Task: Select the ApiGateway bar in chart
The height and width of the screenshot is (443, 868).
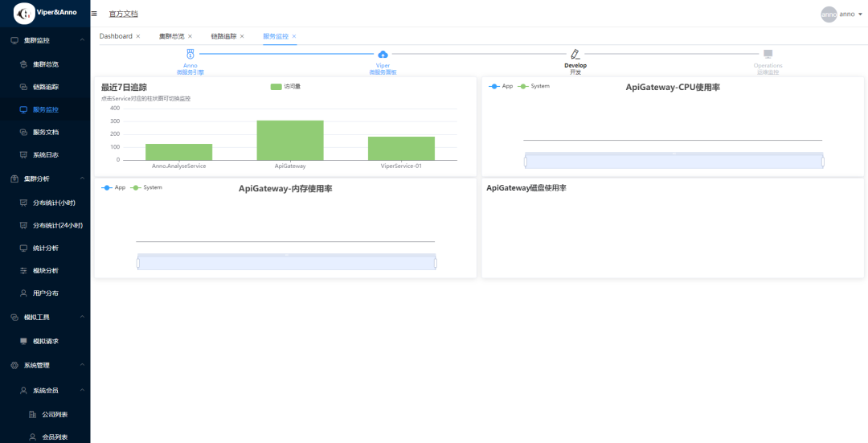Action: tap(290, 140)
